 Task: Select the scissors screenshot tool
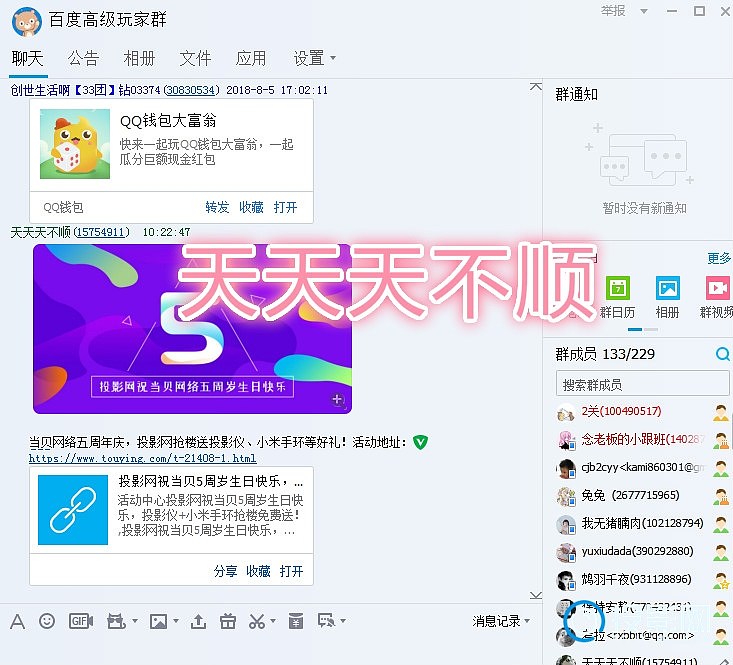[x=257, y=622]
